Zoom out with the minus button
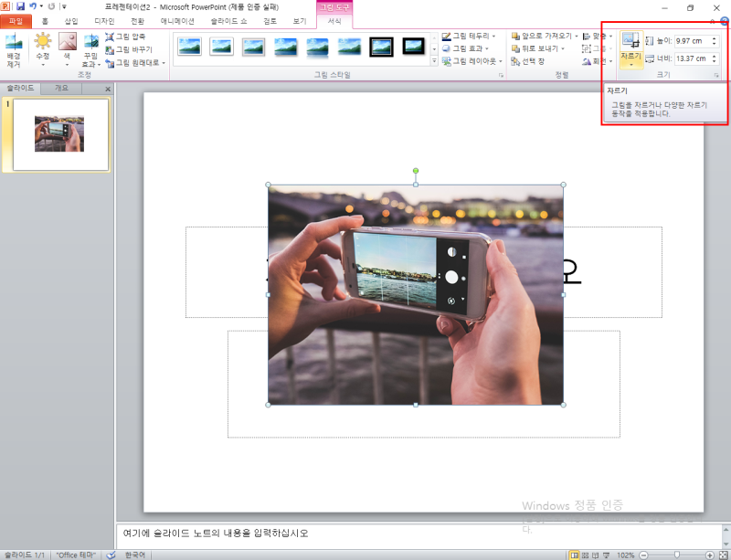The height and width of the screenshot is (560, 731). click(x=643, y=555)
